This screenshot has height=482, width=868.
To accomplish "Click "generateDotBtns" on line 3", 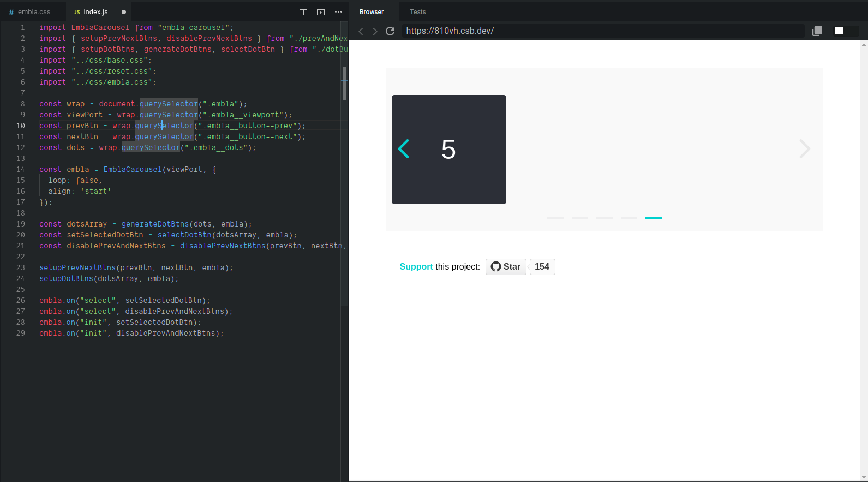I will tap(178, 49).
